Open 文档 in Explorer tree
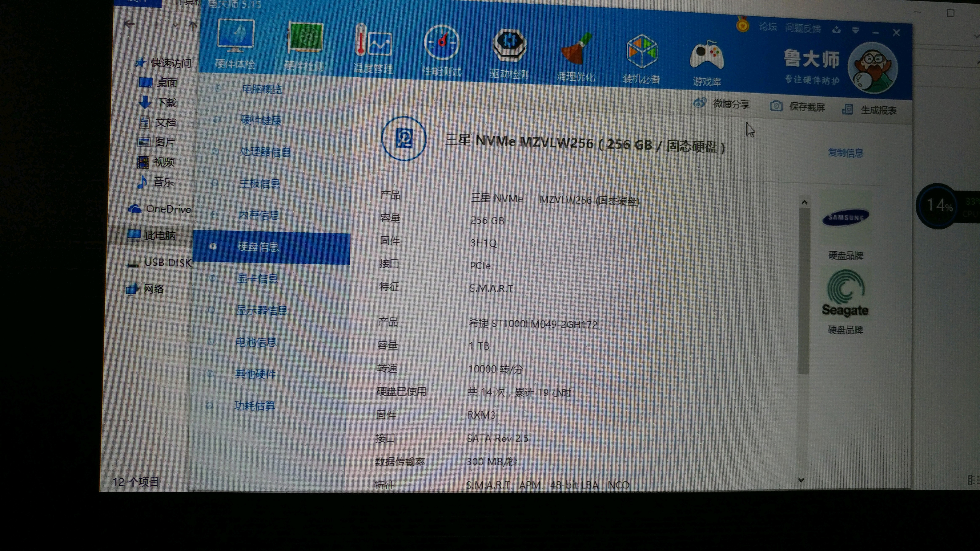This screenshot has height=551, width=980. click(157, 122)
